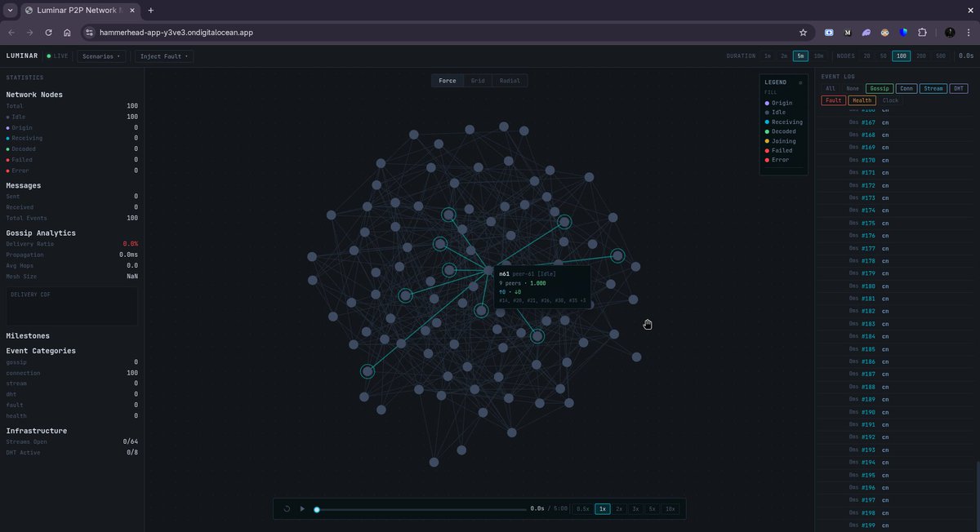The image size is (980, 532).
Task: Click the timeline scrubber handle
Action: [x=317, y=509]
